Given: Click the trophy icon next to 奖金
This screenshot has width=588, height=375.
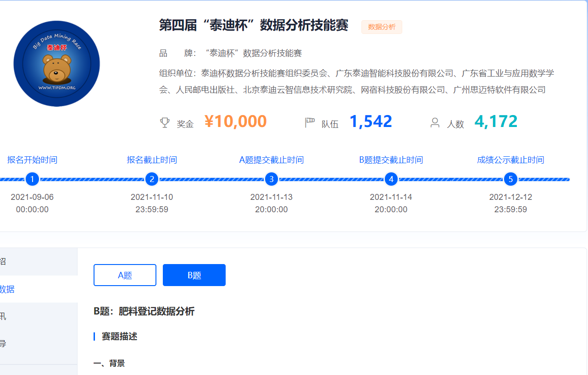Looking at the screenshot, I should [x=165, y=123].
